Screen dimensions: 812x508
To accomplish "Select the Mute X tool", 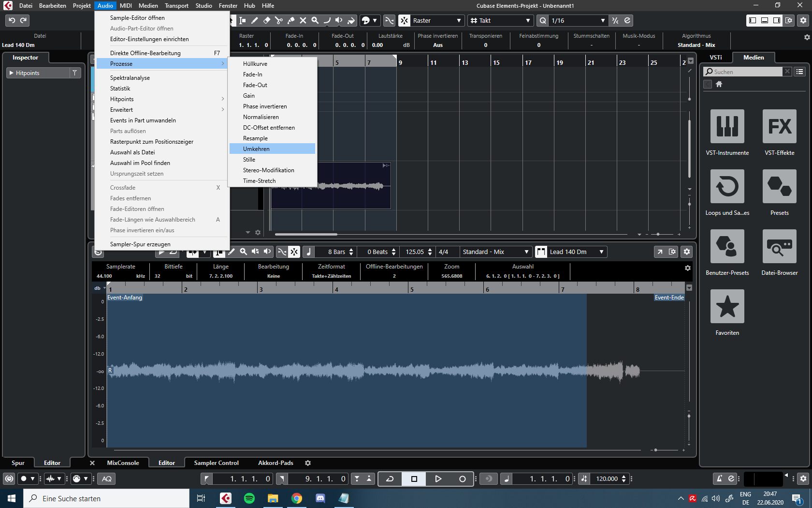I will tap(303, 20).
